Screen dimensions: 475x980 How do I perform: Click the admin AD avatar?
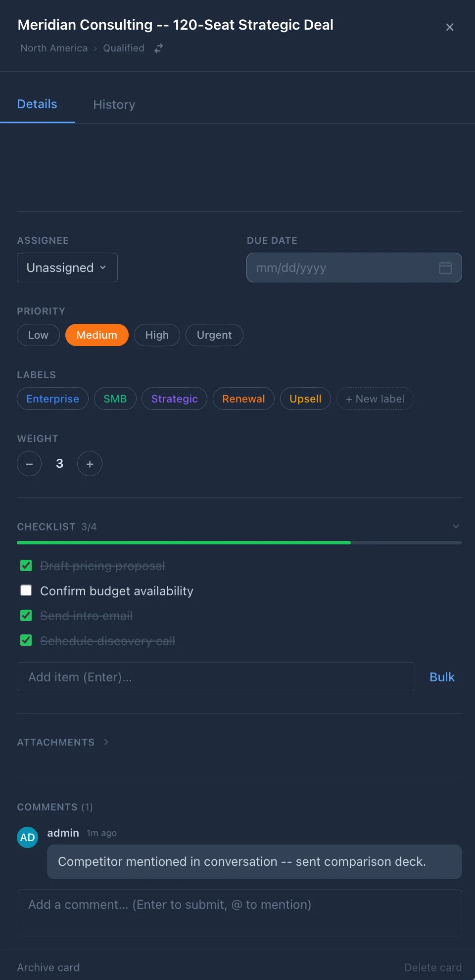click(27, 837)
